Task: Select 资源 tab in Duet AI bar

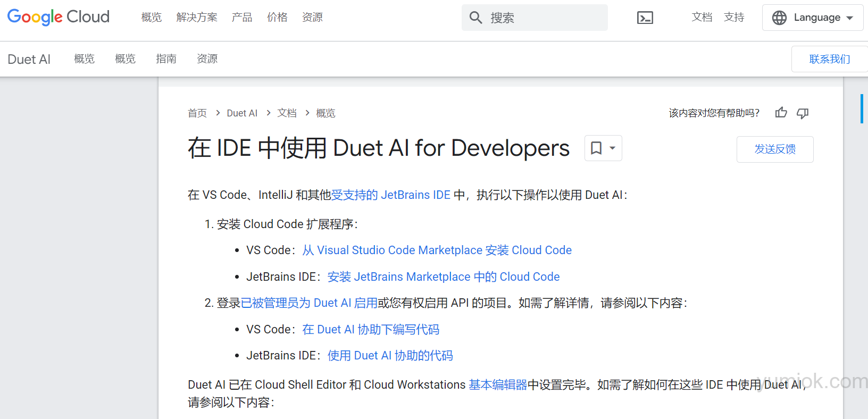Action: click(x=207, y=58)
